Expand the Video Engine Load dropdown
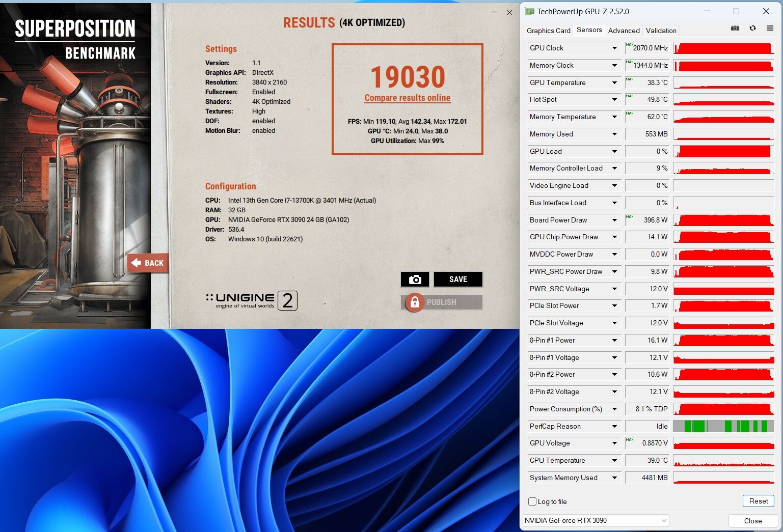 (x=614, y=186)
